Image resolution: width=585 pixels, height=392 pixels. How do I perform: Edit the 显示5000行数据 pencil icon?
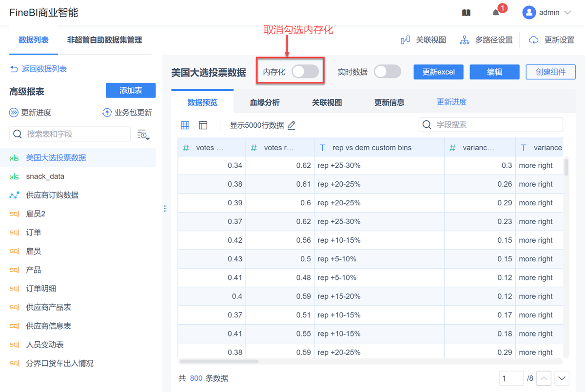[x=292, y=125]
